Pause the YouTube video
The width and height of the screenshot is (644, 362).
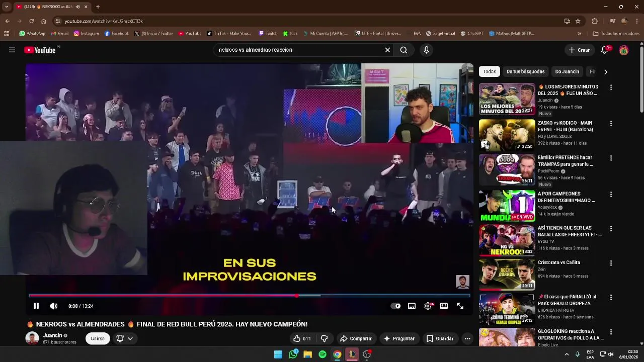pos(36,306)
